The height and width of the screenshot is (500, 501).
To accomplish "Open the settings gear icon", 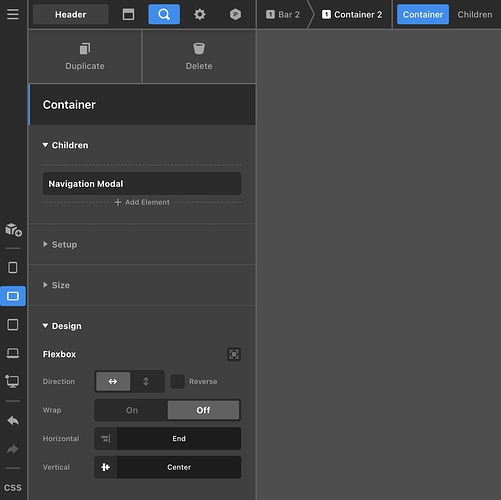I will coord(200,14).
